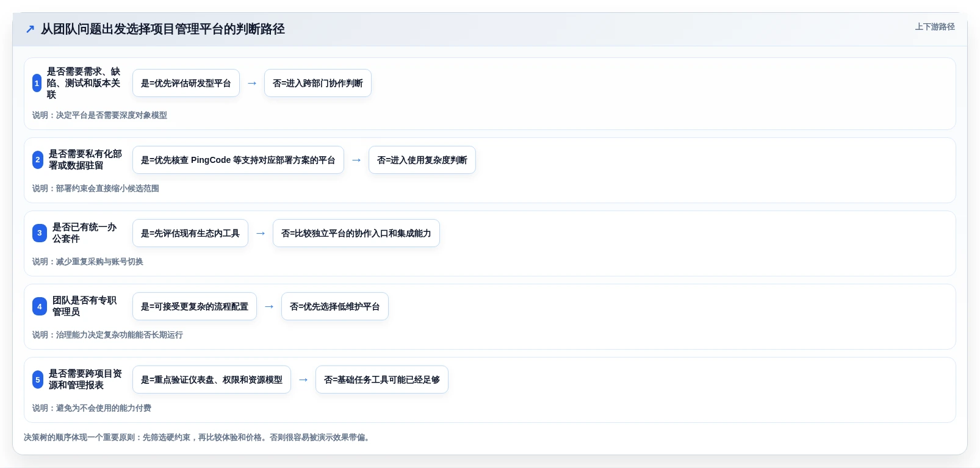Click the 是=先评估现有生态内工具 box

click(x=190, y=233)
